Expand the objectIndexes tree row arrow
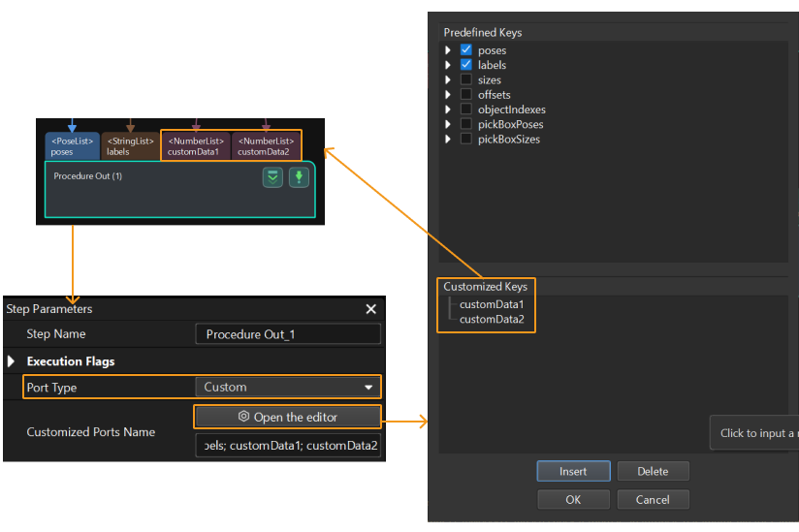 pyautogui.click(x=448, y=109)
